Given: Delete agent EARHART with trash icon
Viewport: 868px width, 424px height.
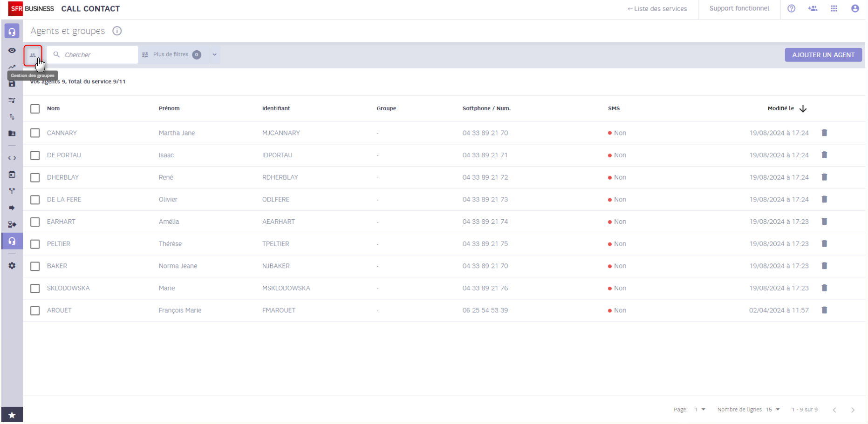Looking at the screenshot, I should [824, 222].
